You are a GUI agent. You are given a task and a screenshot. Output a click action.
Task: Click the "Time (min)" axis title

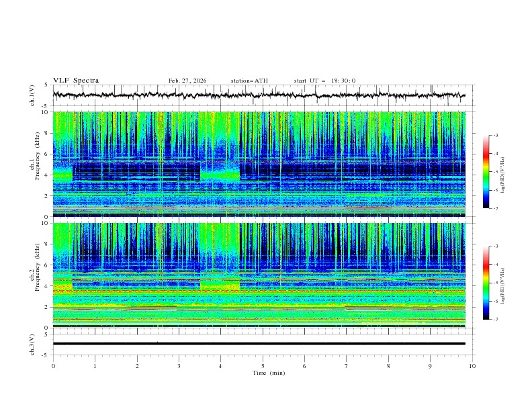point(269,373)
